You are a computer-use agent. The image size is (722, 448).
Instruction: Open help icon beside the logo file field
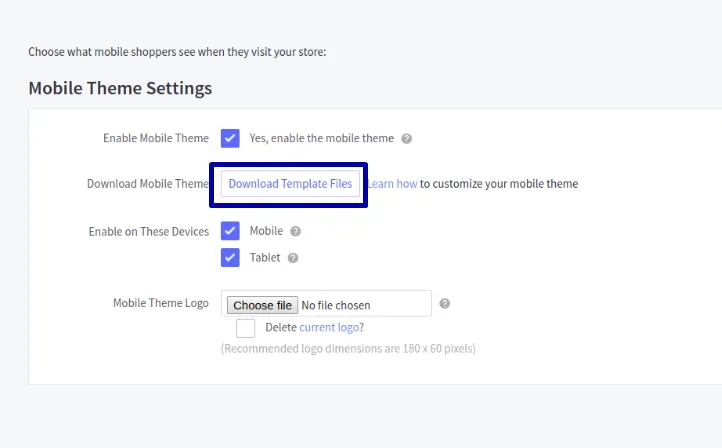[x=444, y=303]
